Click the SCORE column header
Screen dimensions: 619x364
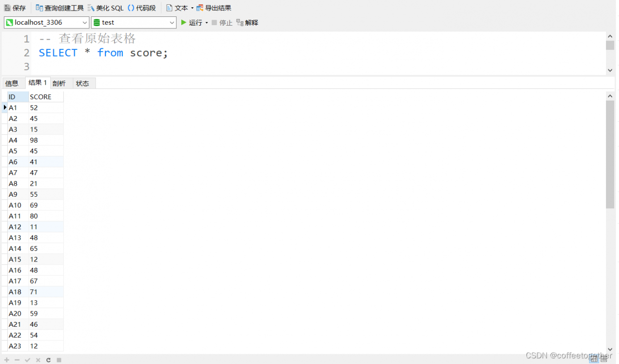pos(46,97)
